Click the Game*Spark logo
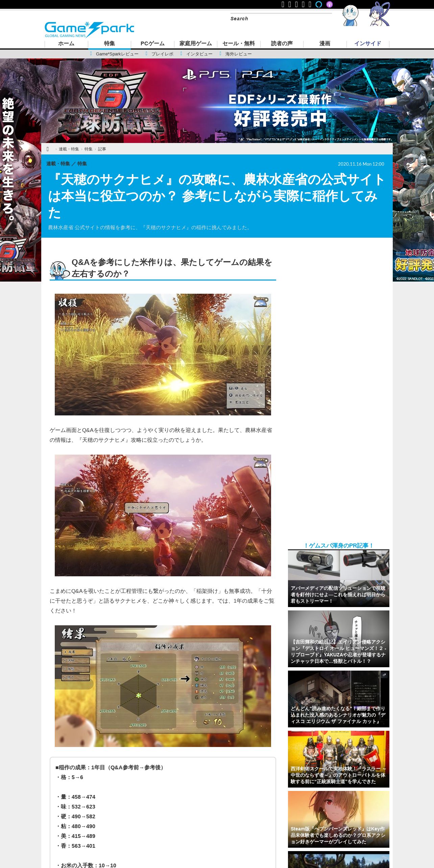434x868 pixels. (90, 29)
